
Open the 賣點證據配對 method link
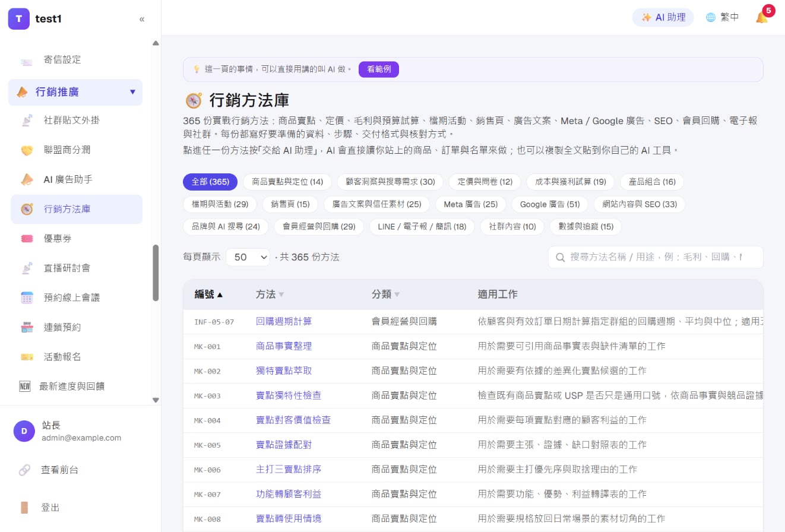(x=284, y=445)
